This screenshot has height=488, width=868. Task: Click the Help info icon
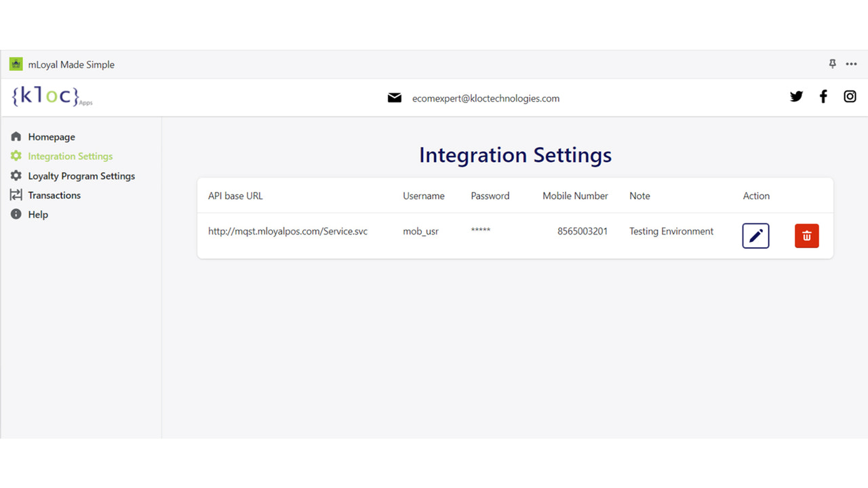[x=16, y=214]
